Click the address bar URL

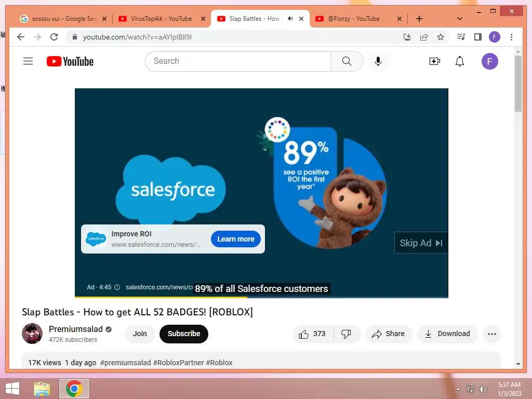point(137,37)
